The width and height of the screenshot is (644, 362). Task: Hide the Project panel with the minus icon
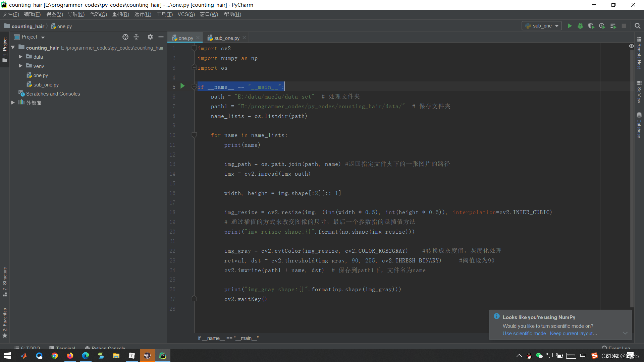point(161,37)
